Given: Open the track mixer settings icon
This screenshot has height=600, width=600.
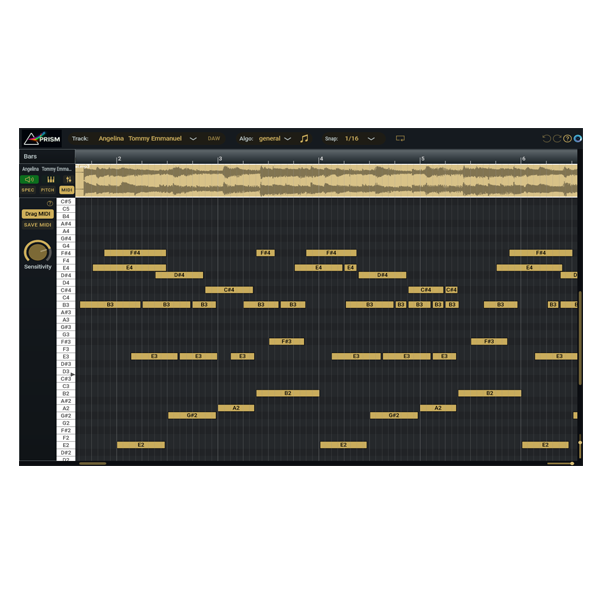Looking at the screenshot, I should click(68, 180).
